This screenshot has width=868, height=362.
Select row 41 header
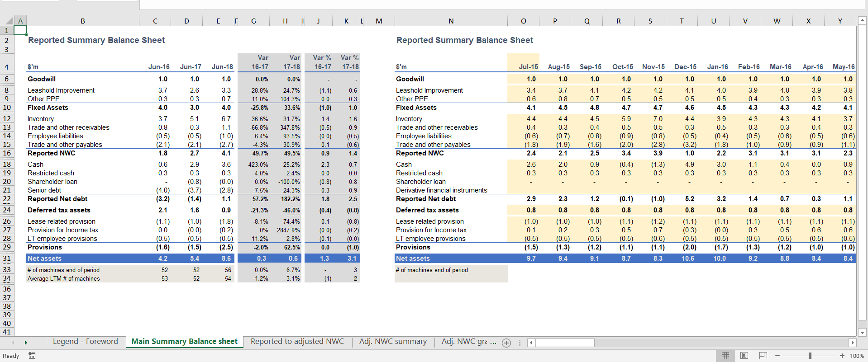coord(7,332)
